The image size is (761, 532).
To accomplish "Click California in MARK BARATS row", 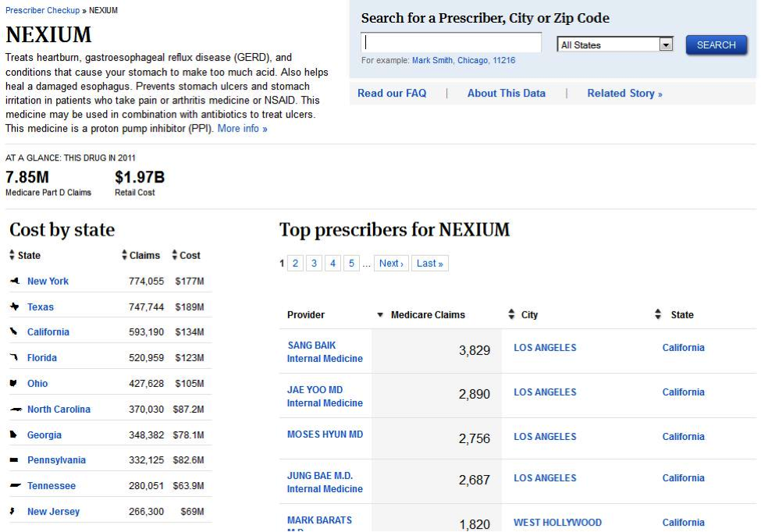I will click(684, 523).
